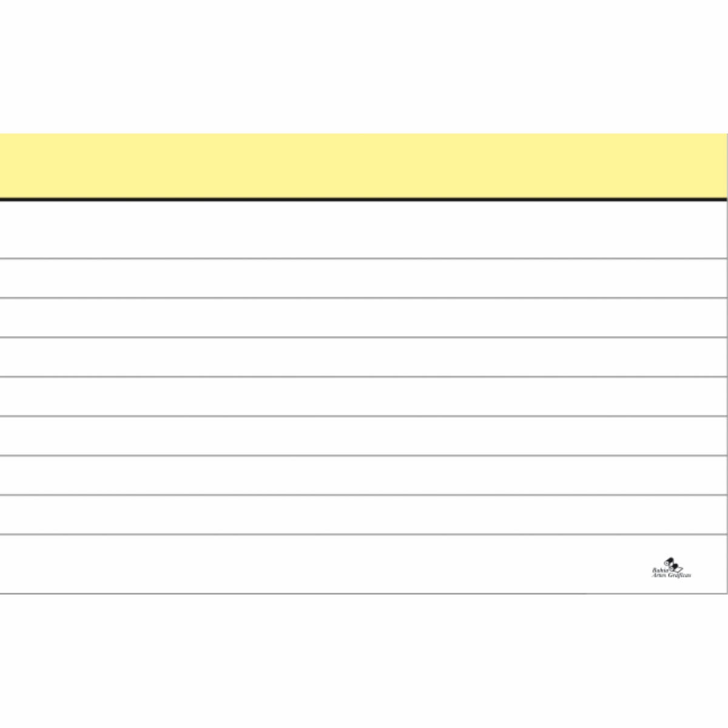The height and width of the screenshot is (728, 728).
Task: Select the seventh ruled writing row
Action: click(364, 475)
